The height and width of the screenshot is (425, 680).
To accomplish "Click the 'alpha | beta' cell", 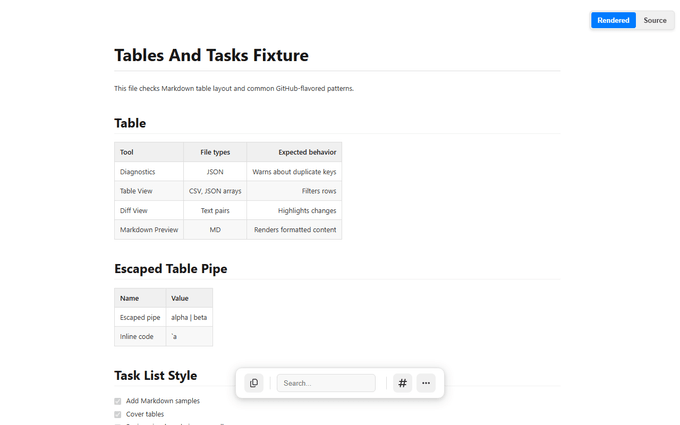I will point(189,317).
